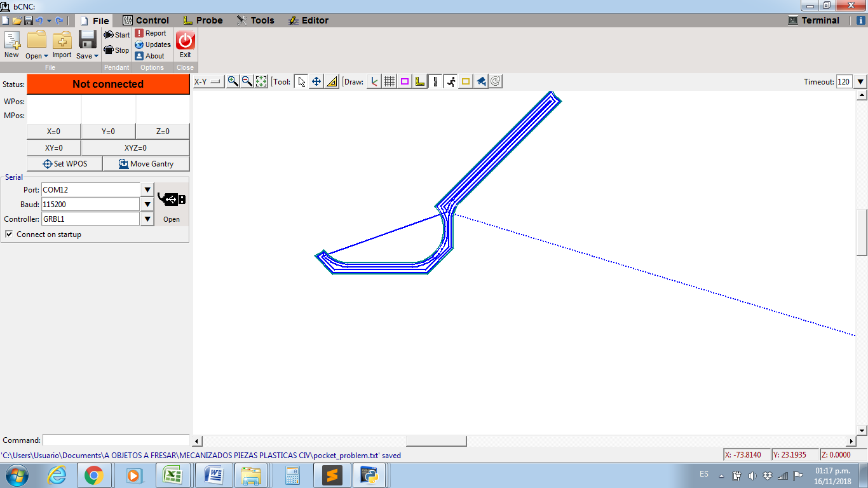
Task: Toggle axes drawing in canvas
Action: tap(374, 81)
